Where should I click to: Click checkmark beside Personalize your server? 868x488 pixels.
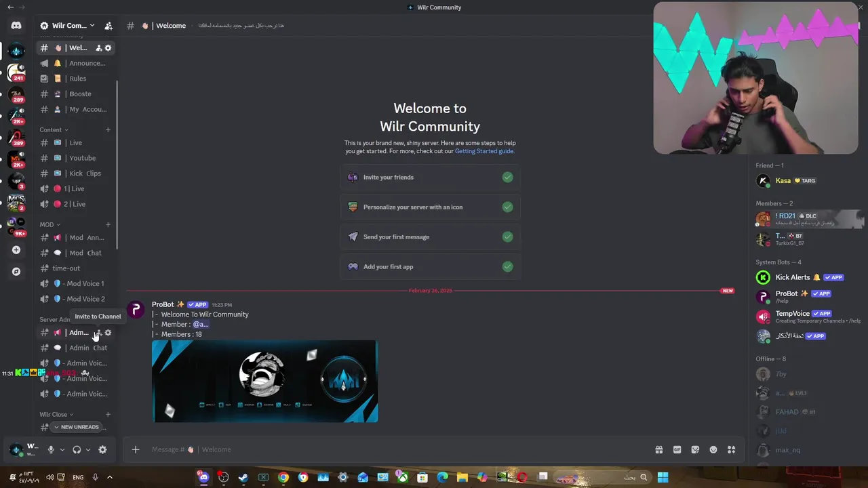point(507,207)
